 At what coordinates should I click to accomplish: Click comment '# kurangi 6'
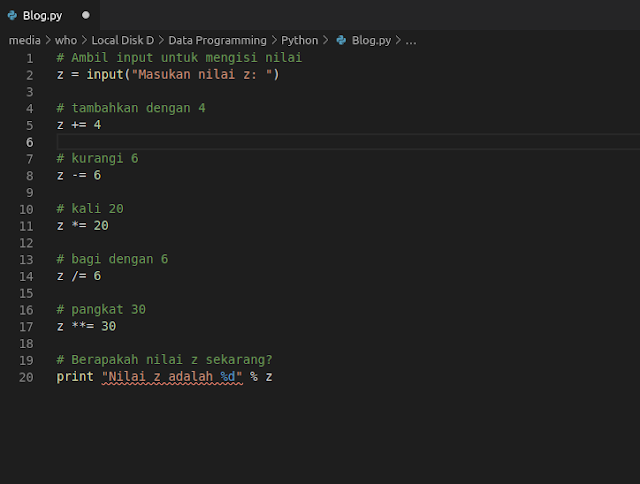[x=97, y=158]
